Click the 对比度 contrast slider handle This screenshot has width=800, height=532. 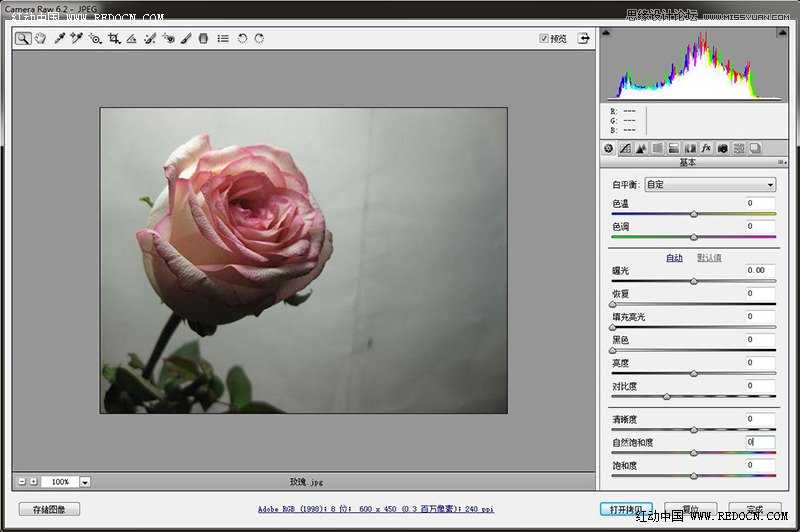click(667, 397)
